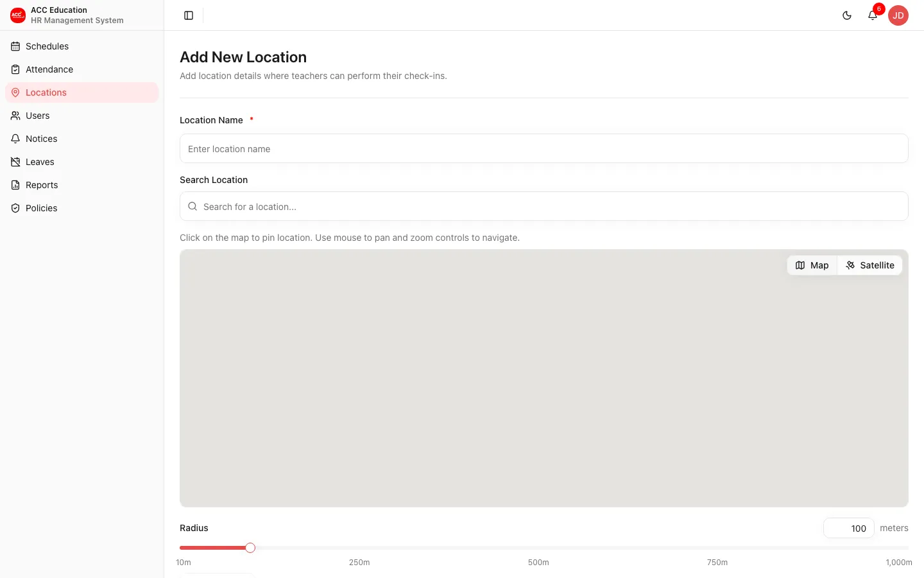This screenshot has height=578, width=924.
Task: Focus the Location Name input field
Action: coord(544,148)
